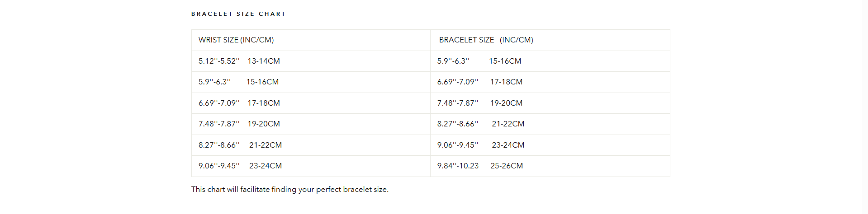
Task: Click wrist size 5.9''-6.3'' 15-16CM cell
Action: tap(311, 82)
